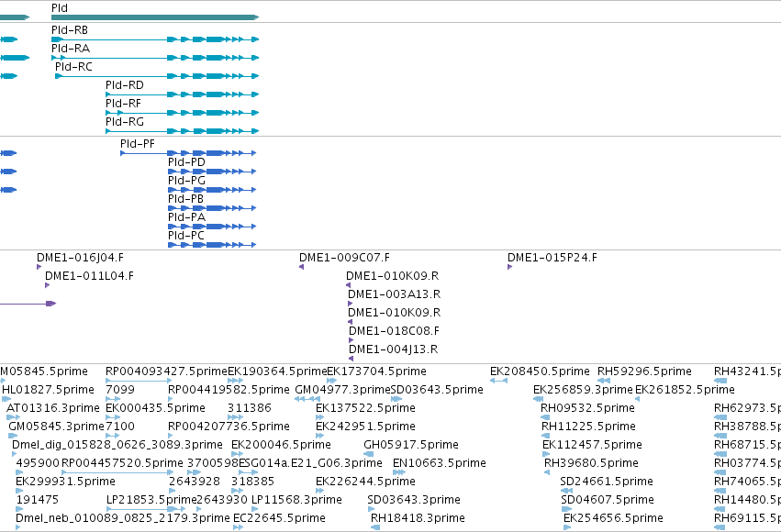Select the feature labeled 2643928
781x532 pixels.
click(195, 482)
